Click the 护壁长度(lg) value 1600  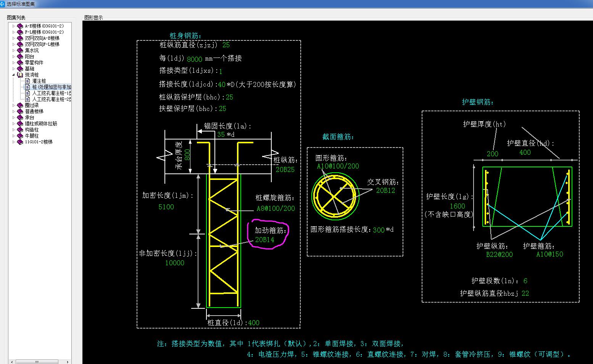coord(457,206)
